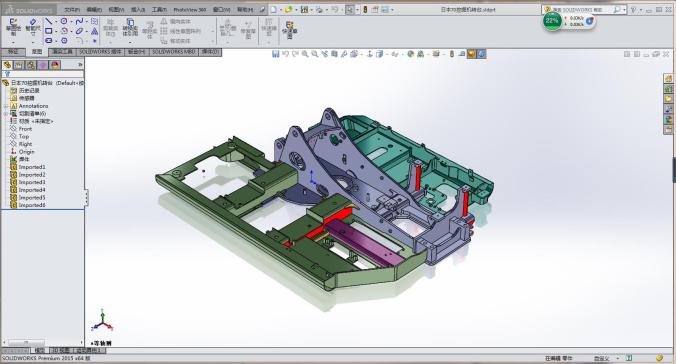Open DisplayManager color ball tab
The width and height of the screenshot is (676, 364).
click(55, 65)
